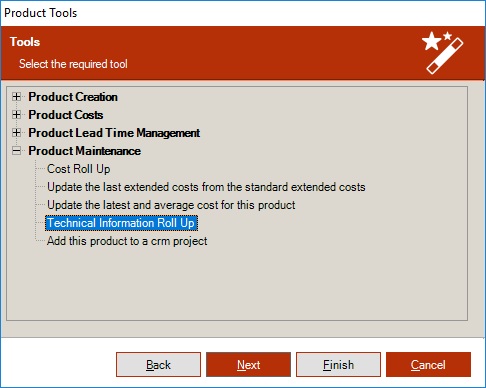This screenshot has width=486, height=388.
Task: Click the Product Tools window title
Action: pos(41,13)
